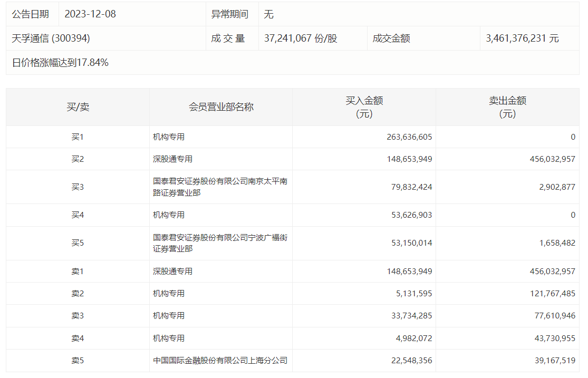Click the 会员营业部名称 column header
Screen dimensions: 588x378
pos(221,107)
